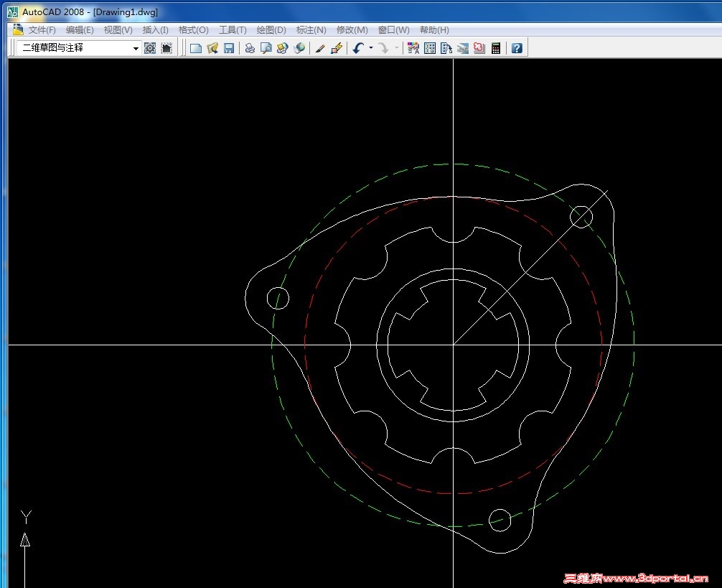Click the Sheet Set Manager icon
Image resolution: width=722 pixels, height=588 pixels.
pyautogui.click(x=463, y=48)
